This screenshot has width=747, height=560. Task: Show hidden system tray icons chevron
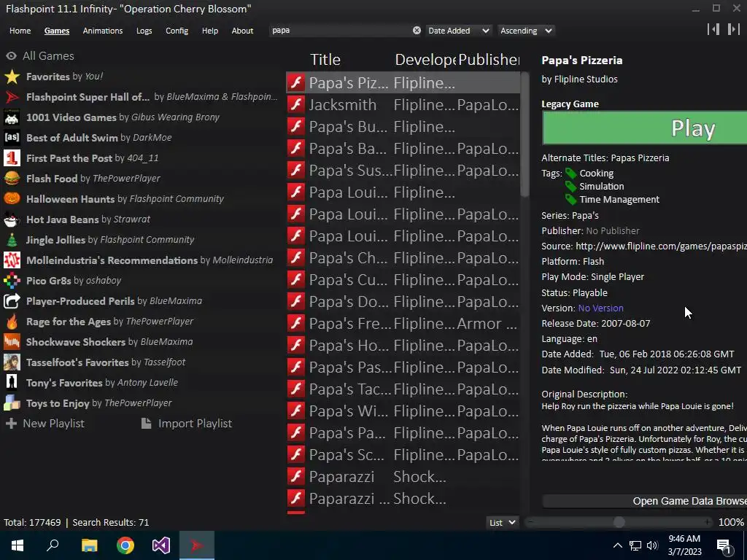pyautogui.click(x=617, y=545)
